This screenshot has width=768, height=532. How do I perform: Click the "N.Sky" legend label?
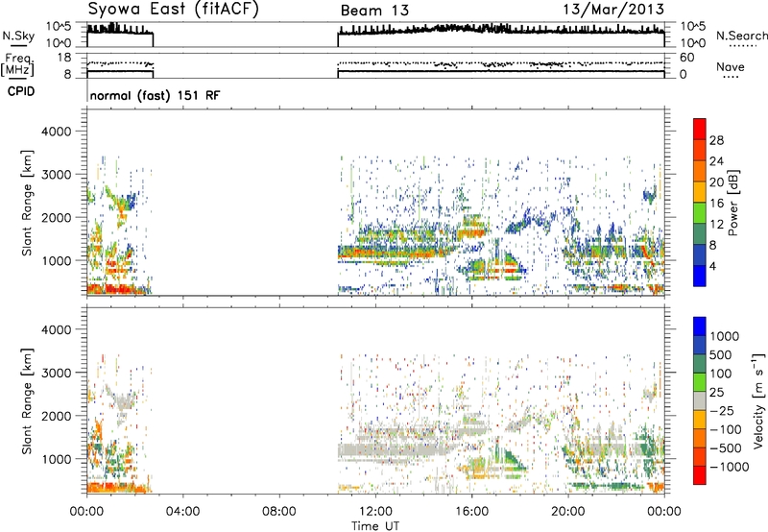pos(18,36)
